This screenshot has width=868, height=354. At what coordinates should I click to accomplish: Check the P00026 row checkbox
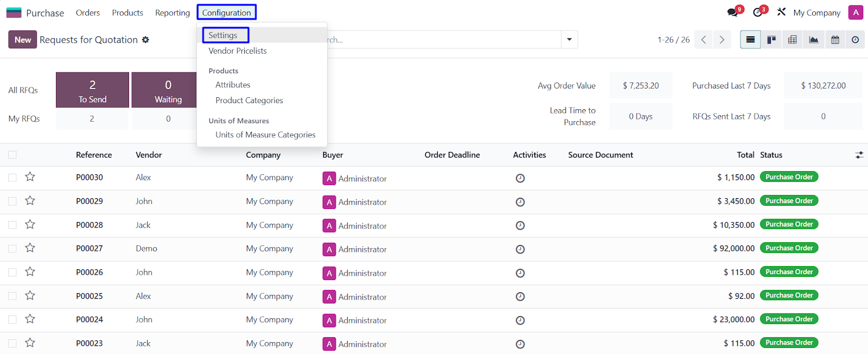[x=12, y=272]
